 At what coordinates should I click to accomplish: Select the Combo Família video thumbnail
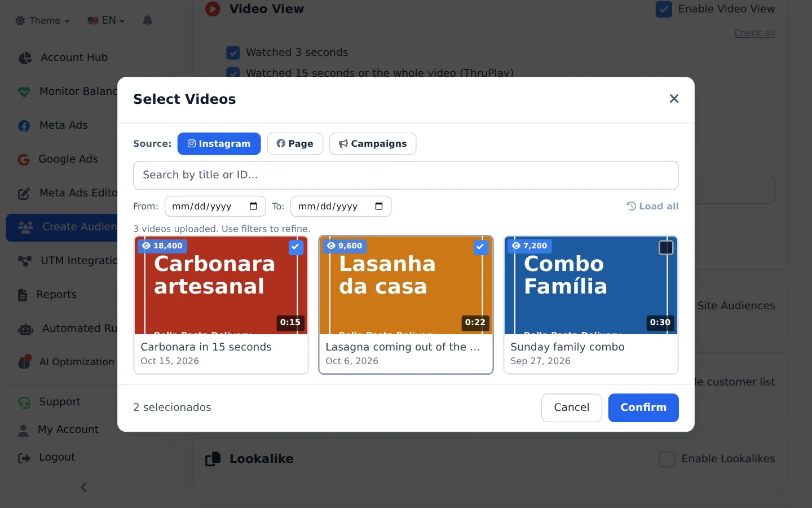(x=591, y=286)
